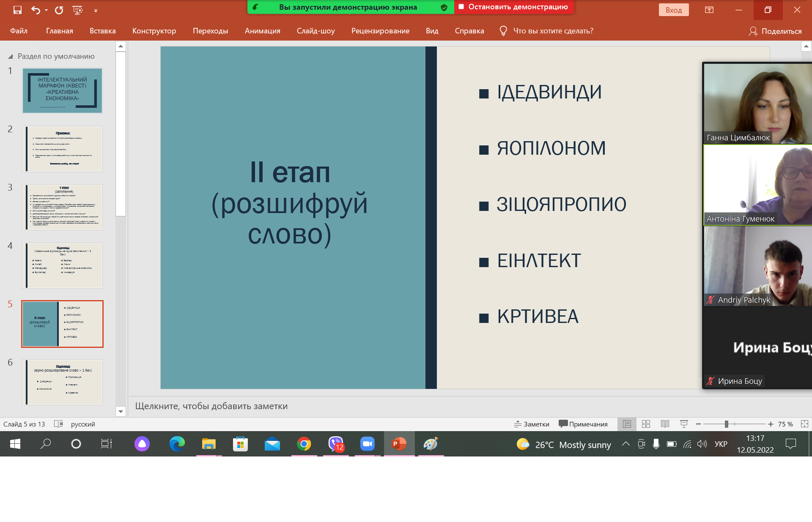Start slideshow from status bar icon
The image size is (812, 522).
tap(684, 424)
